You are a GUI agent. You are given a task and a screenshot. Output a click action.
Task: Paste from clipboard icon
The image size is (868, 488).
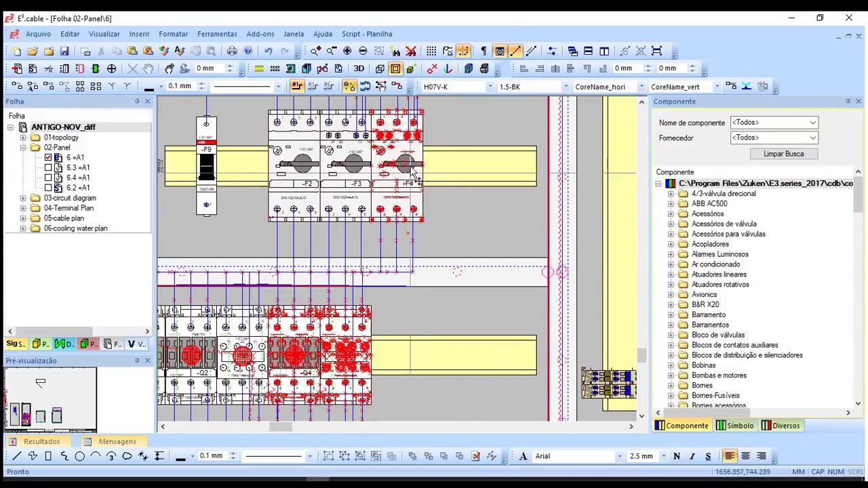pyautogui.click(x=132, y=51)
